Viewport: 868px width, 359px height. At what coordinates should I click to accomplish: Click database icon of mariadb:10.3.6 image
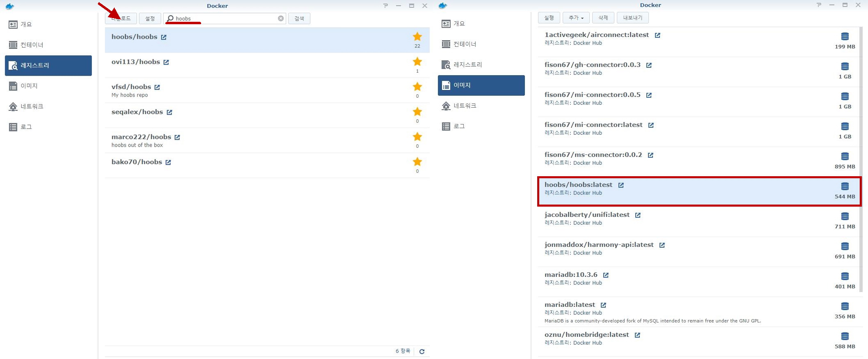click(845, 276)
